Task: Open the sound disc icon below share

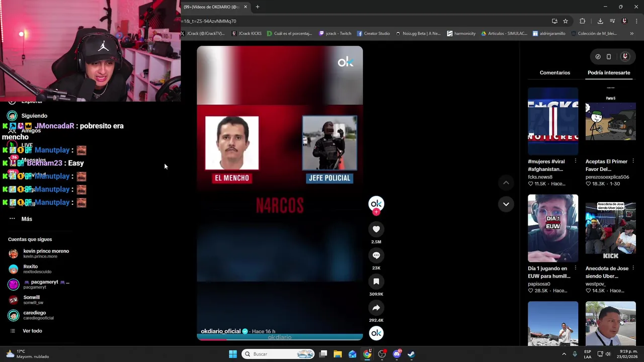Action: pyautogui.click(x=376, y=333)
